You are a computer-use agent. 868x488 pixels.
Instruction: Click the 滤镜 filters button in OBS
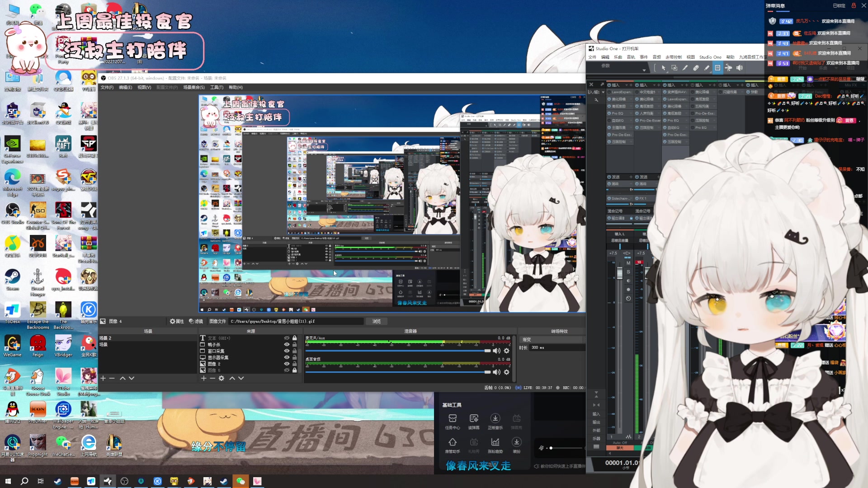(196, 321)
